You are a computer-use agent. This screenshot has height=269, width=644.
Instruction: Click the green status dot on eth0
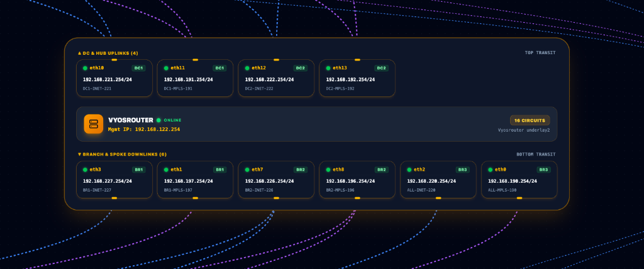click(x=490, y=169)
